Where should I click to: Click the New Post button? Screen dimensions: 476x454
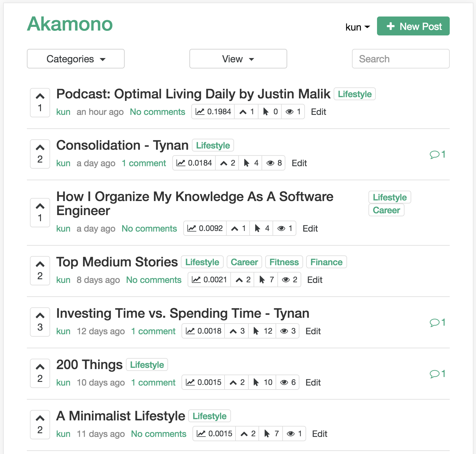pyautogui.click(x=413, y=26)
